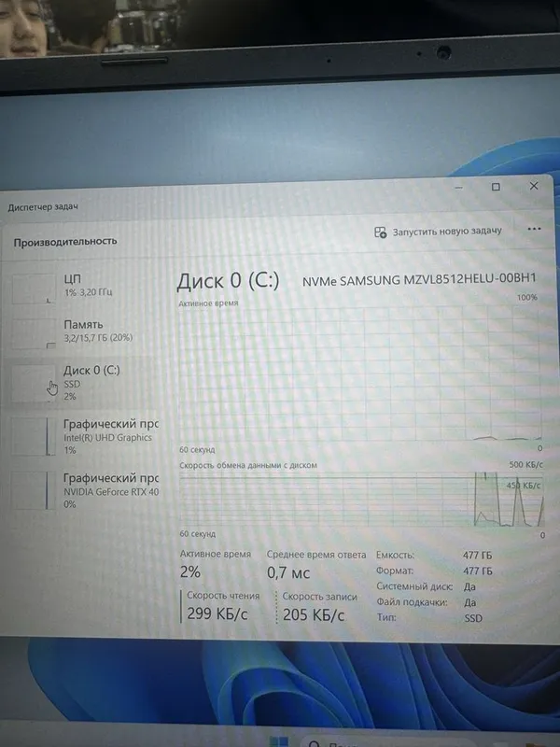Click the Диспетчер задач window title
560x747 pixels.
click(43, 206)
